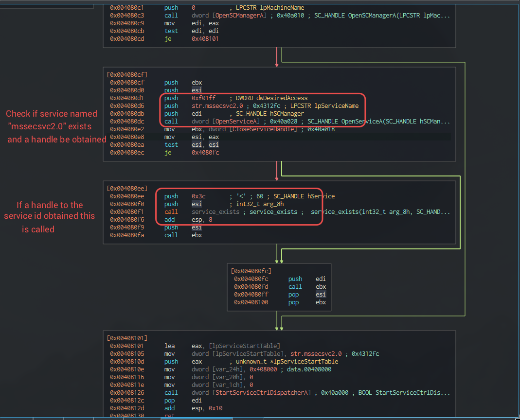Screen dimensions: 520x420
Task: Select push edi hSCManager line at 0x004080db
Action: [207, 114]
